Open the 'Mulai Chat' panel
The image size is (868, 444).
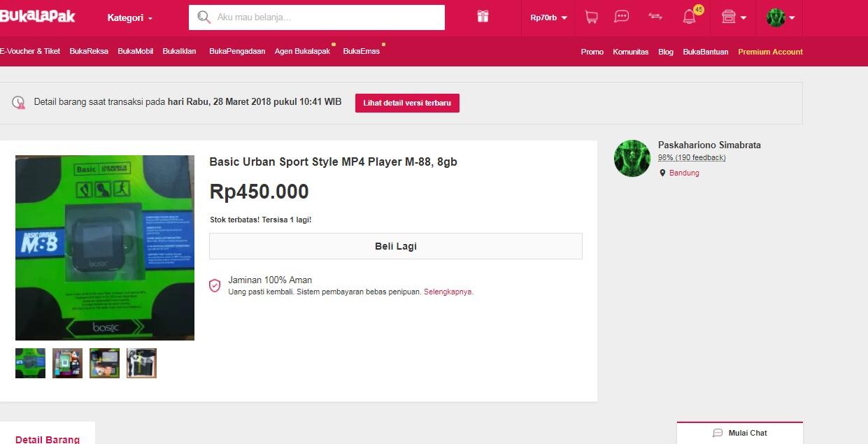click(740, 433)
